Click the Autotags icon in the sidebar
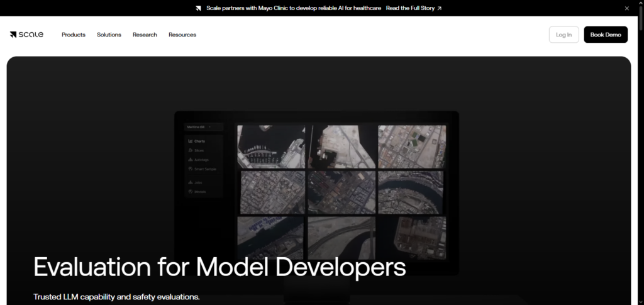 [191, 160]
